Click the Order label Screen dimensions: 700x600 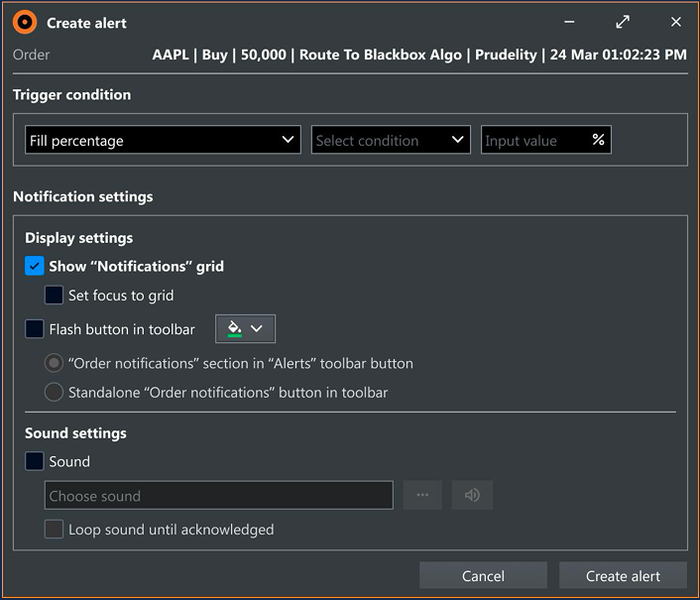(x=32, y=55)
